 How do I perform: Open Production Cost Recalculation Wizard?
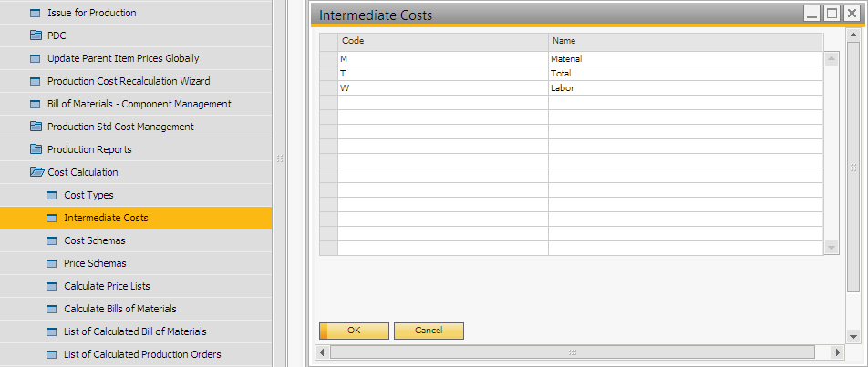click(x=129, y=81)
